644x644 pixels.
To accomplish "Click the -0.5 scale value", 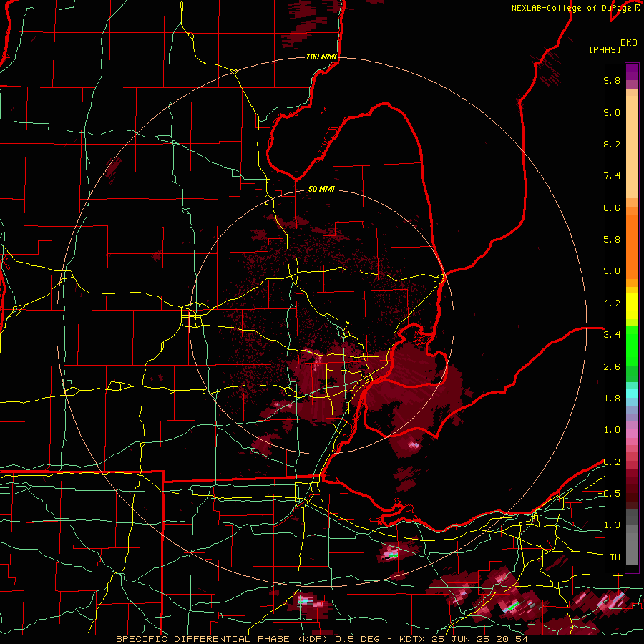I will 609,494.
